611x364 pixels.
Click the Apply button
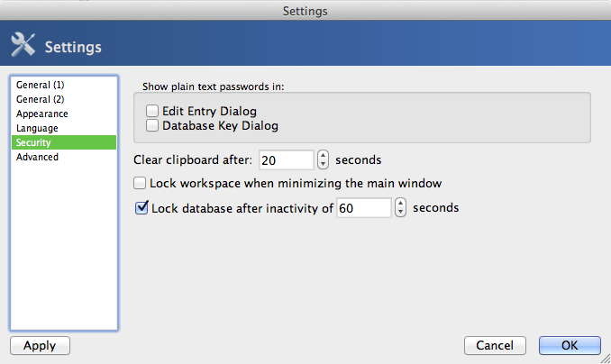[41, 346]
